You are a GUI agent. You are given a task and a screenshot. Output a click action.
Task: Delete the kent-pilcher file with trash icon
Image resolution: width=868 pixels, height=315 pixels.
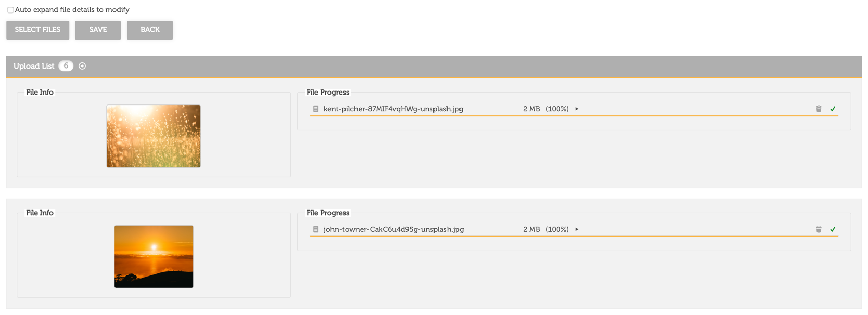coord(819,109)
